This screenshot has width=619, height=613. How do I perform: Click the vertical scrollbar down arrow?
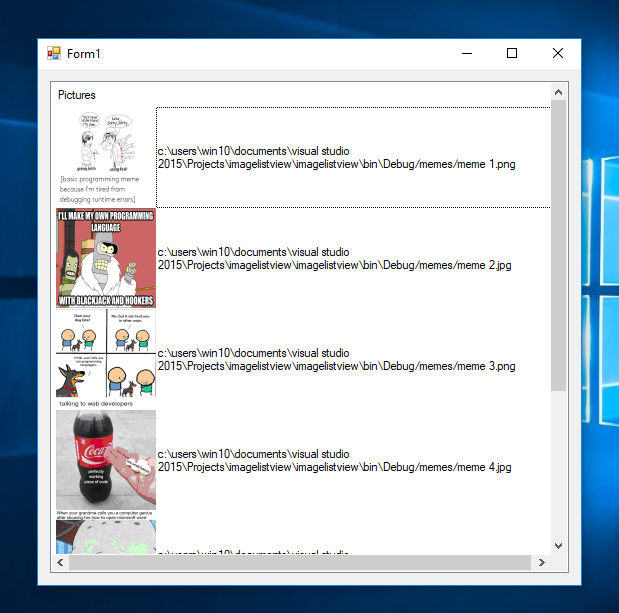[558, 546]
